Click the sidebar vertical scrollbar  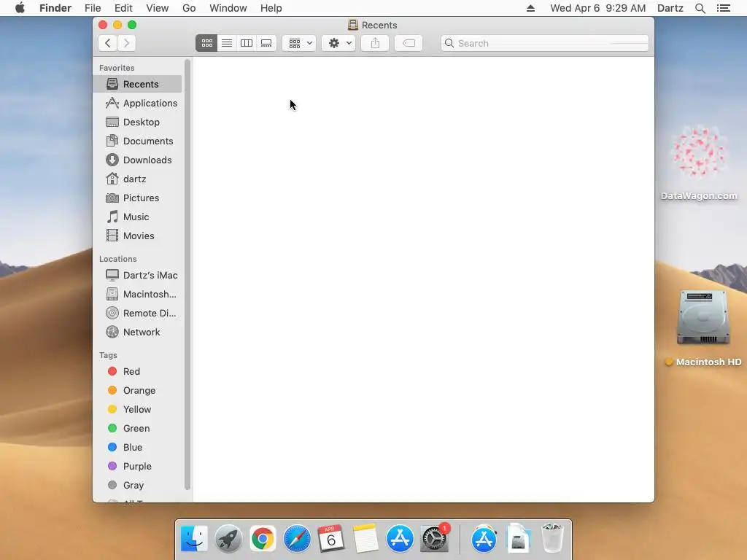(187, 274)
